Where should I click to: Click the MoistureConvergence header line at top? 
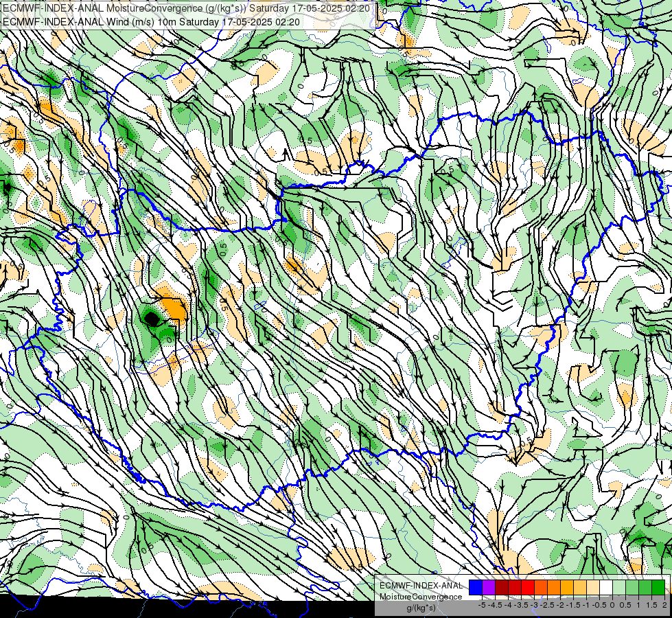point(187,8)
